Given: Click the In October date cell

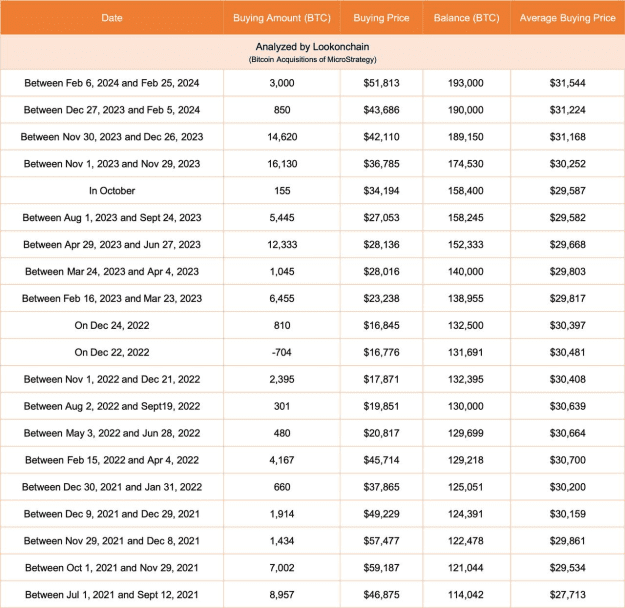Looking at the screenshot, I should (x=112, y=191).
